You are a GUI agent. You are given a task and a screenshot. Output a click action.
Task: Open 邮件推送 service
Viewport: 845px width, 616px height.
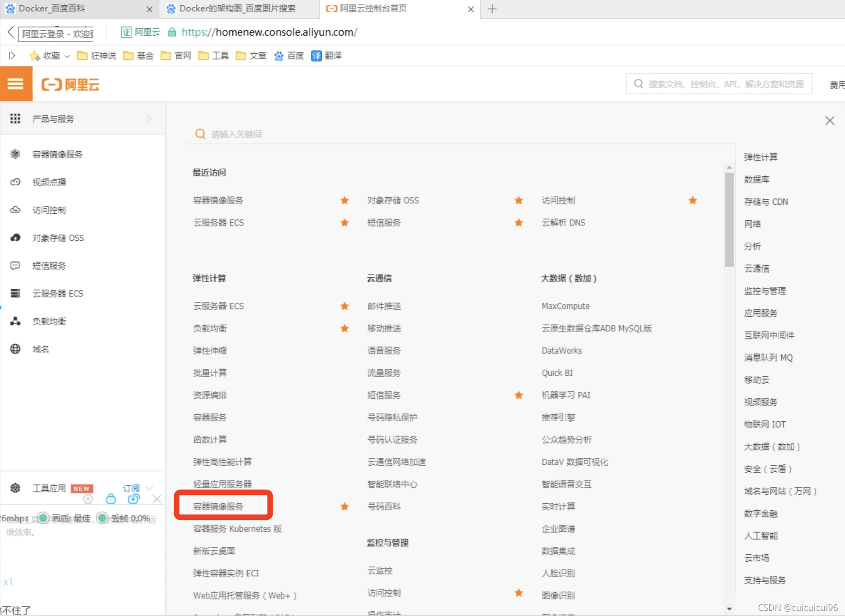[384, 306]
